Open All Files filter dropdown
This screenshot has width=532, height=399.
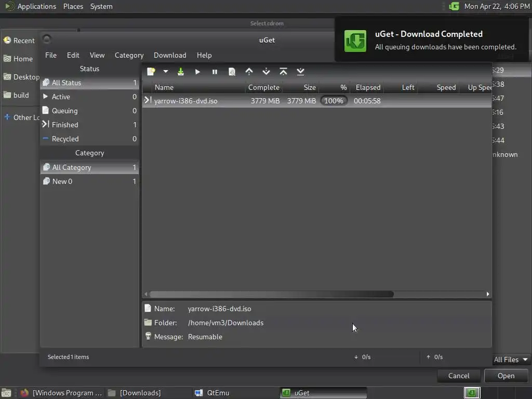pos(511,360)
